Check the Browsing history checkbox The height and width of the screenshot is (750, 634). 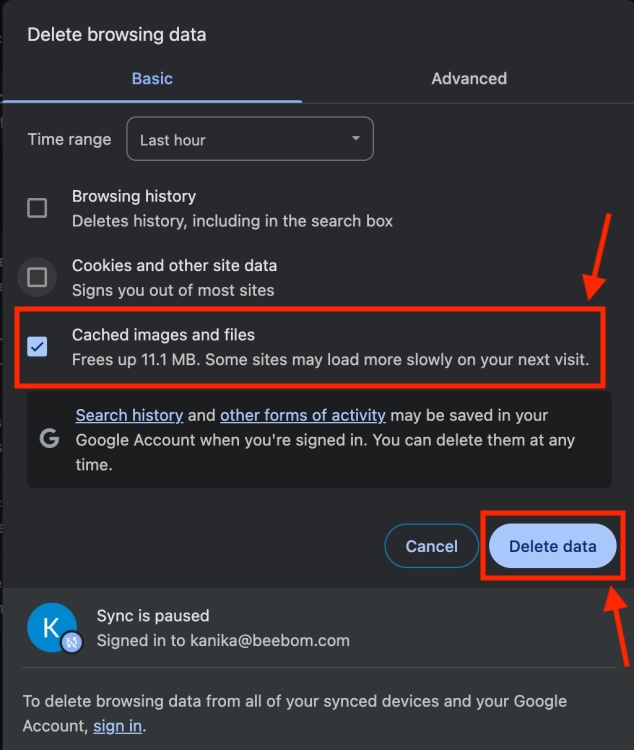(37, 208)
